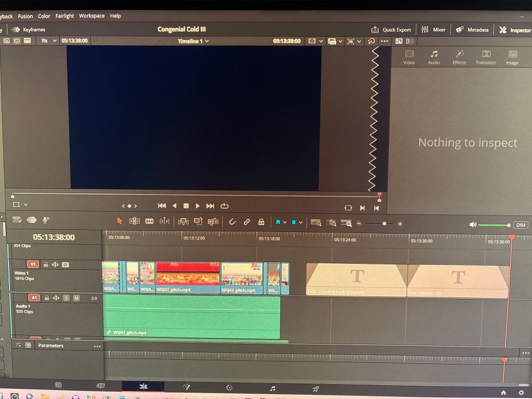Open the Fusion page icon
The height and width of the screenshot is (399, 532).
pos(186,387)
